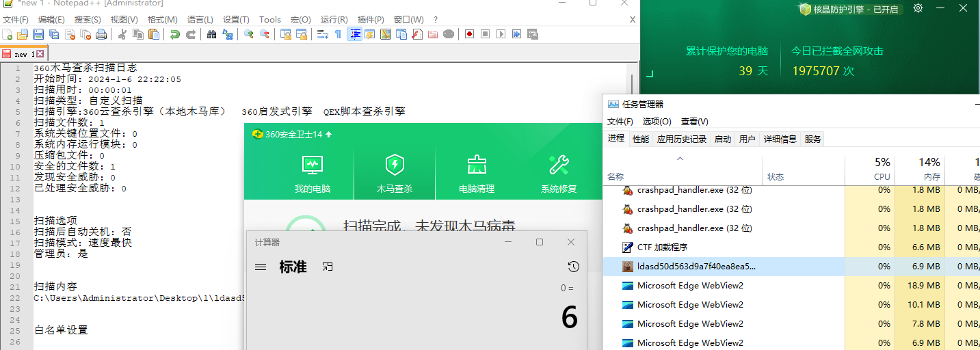980x350 pixels.
Task: Open the 插件(P) menu in Notepad++
Action: [371, 20]
